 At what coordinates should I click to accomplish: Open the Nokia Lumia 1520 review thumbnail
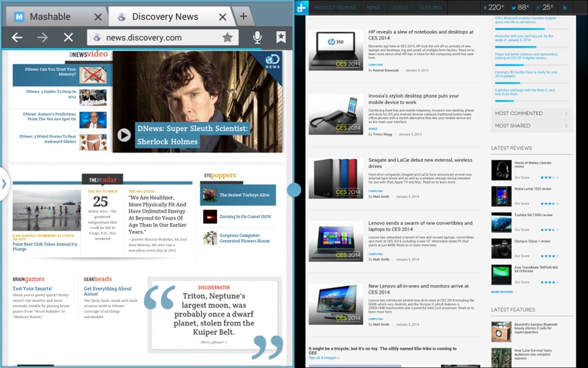(x=502, y=196)
